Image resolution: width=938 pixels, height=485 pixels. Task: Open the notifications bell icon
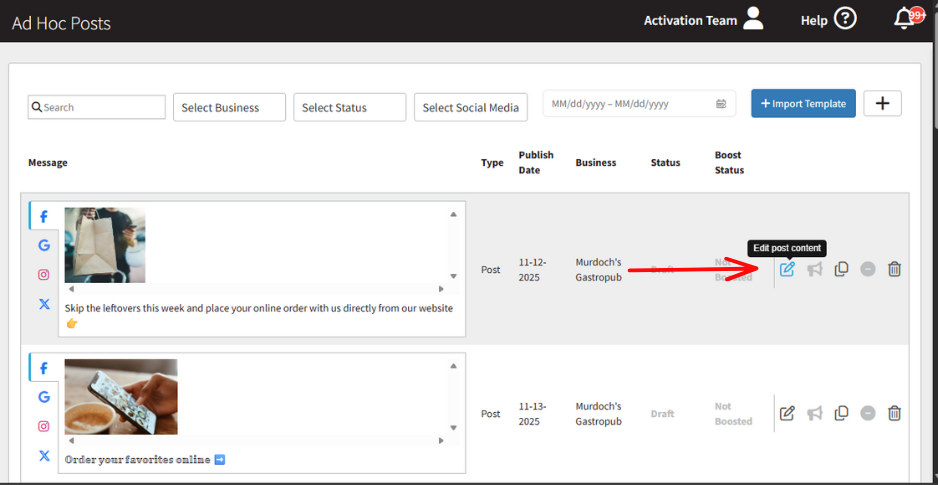point(905,19)
